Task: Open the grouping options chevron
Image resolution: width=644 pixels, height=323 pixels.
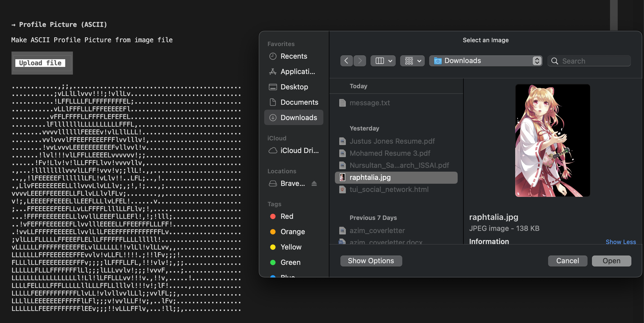Action: pyautogui.click(x=419, y=61)
